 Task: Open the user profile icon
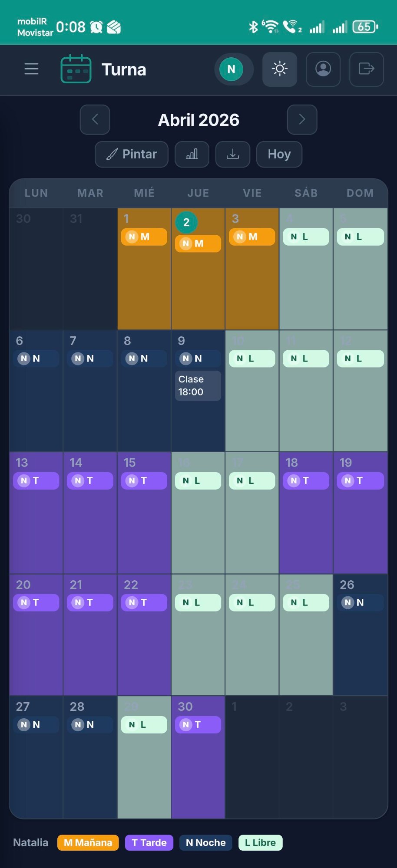323,69
